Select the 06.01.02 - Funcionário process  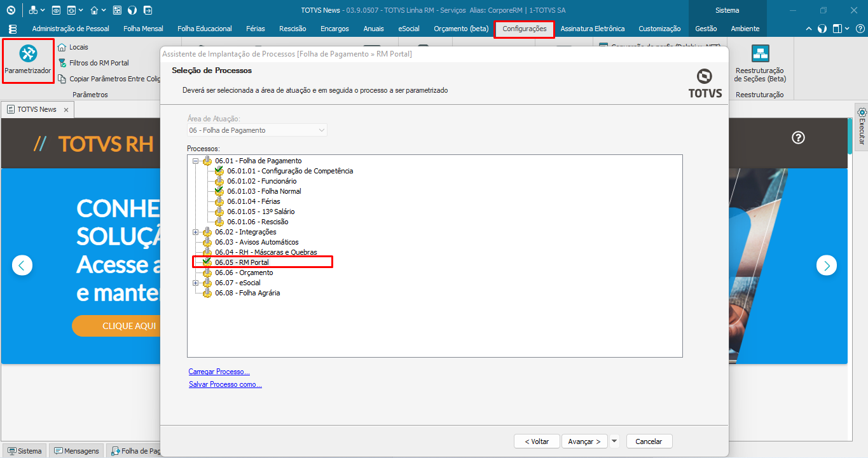pyautogui.click(x=262, y=181)
